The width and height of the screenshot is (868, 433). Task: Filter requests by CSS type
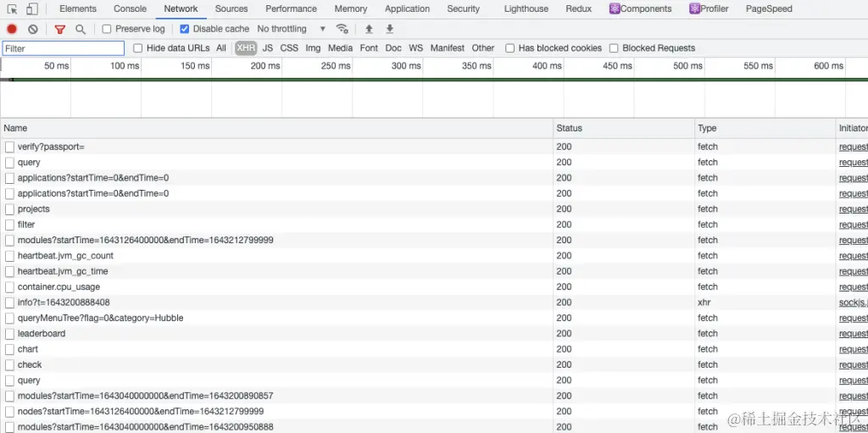point(289,48)
